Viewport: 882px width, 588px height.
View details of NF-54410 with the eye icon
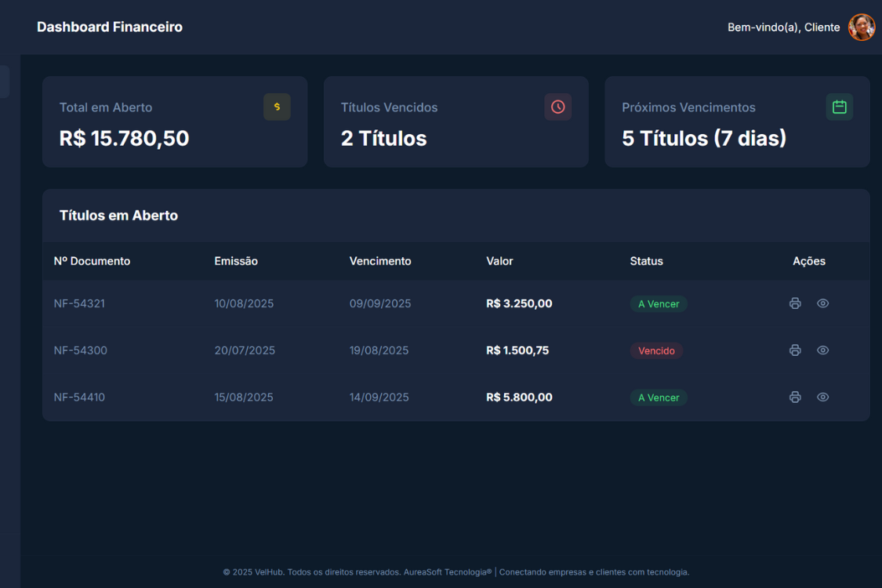822,397
